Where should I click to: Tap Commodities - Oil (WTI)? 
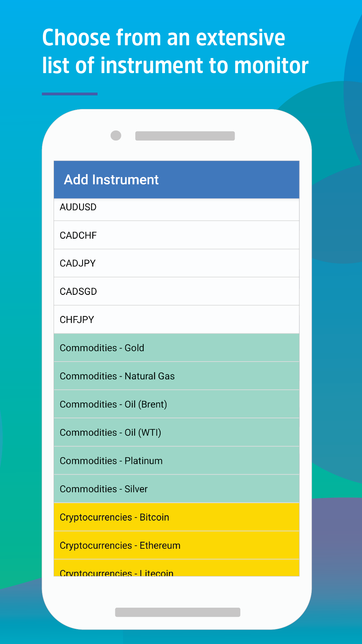pyautogui.click(x=176, y=432)
